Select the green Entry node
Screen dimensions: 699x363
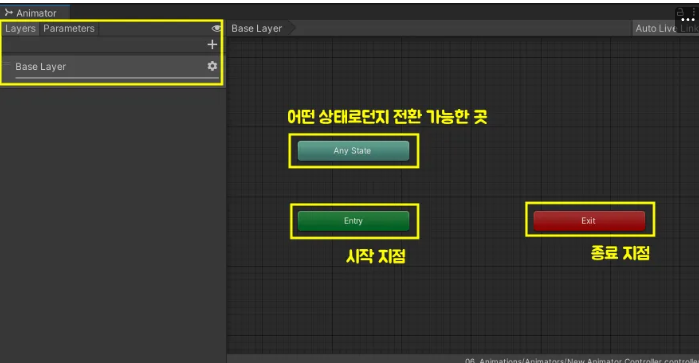353,221
